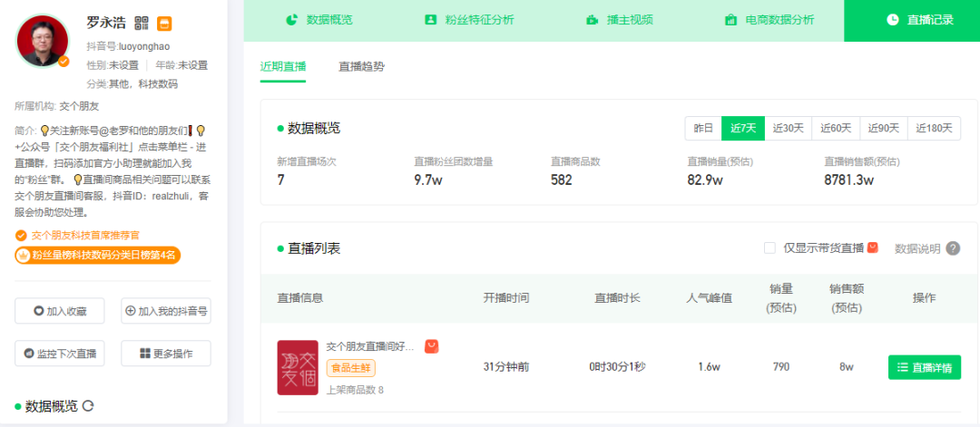The height and width of the screenshot is (427, 980).
Task: Click the orange verified badge on avatar
Action: pos(64,61)
